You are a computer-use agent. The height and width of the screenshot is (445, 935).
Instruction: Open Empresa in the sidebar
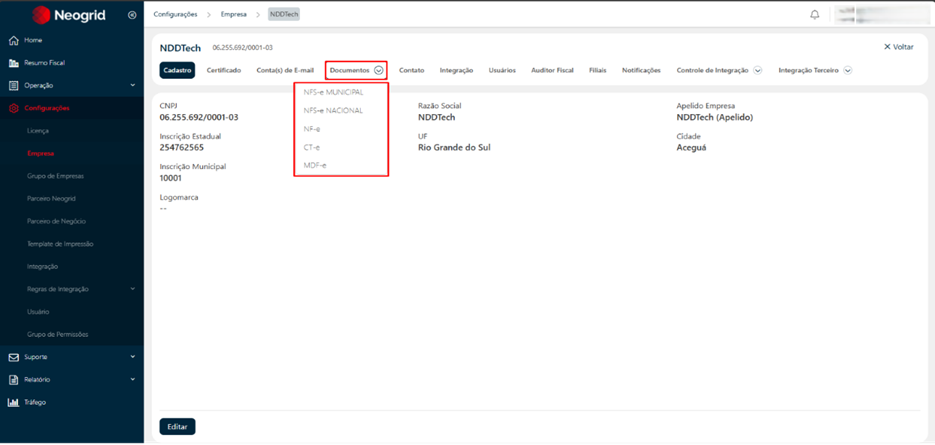click(x=41, y=153)
